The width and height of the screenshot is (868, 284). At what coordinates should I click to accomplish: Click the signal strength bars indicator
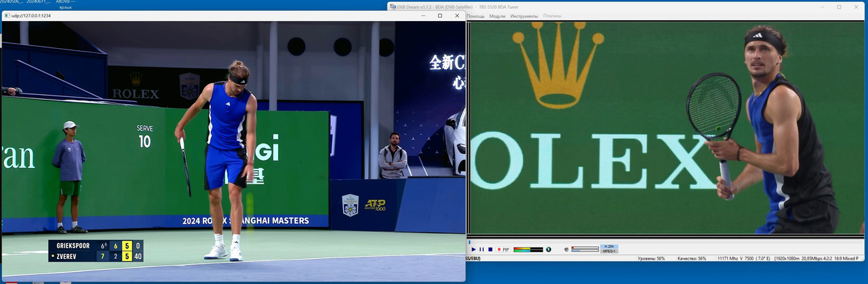pos(585,249)
